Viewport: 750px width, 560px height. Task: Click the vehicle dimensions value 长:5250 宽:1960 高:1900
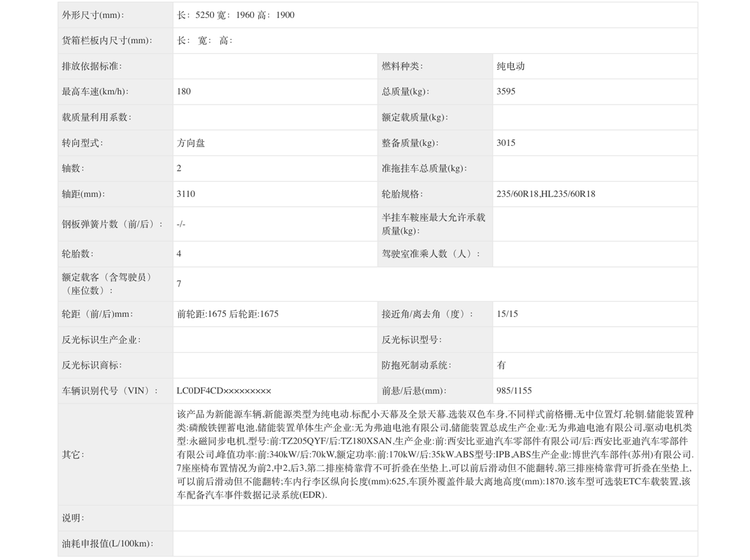click(x=236, y=15)
